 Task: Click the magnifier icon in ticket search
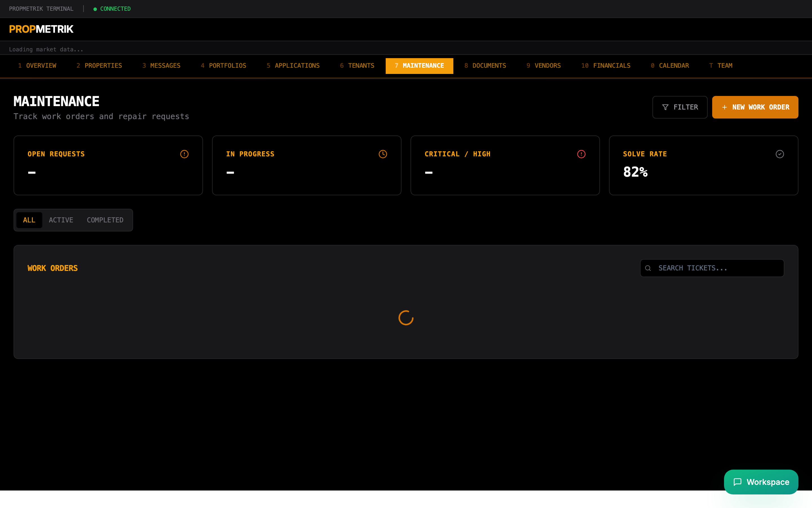pyautogui.click(x=648, y=268)
